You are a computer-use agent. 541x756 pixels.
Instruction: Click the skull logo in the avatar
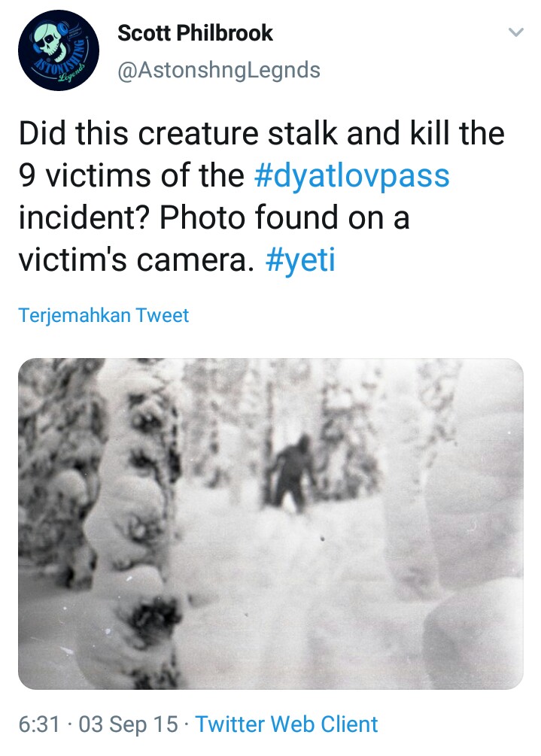point(54,45)
